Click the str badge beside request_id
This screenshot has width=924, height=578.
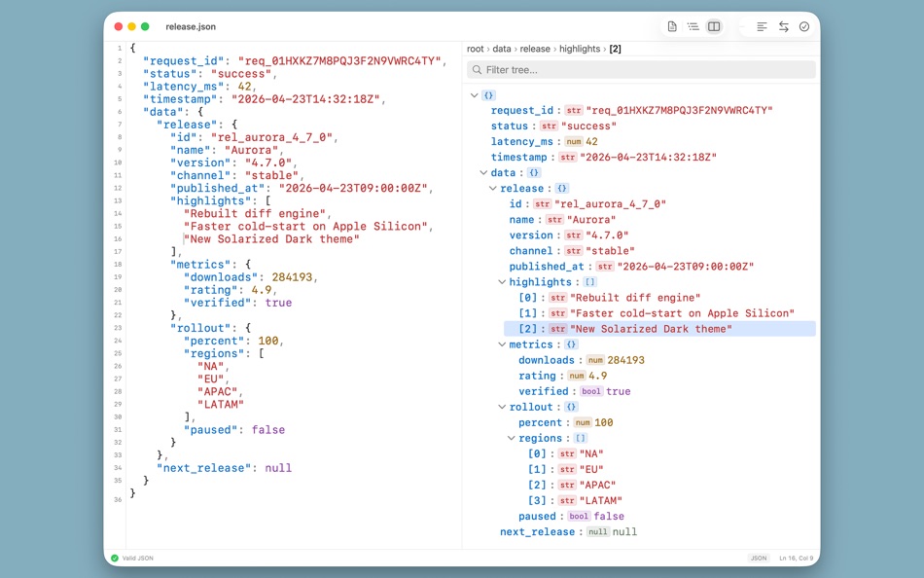[574, 110]
